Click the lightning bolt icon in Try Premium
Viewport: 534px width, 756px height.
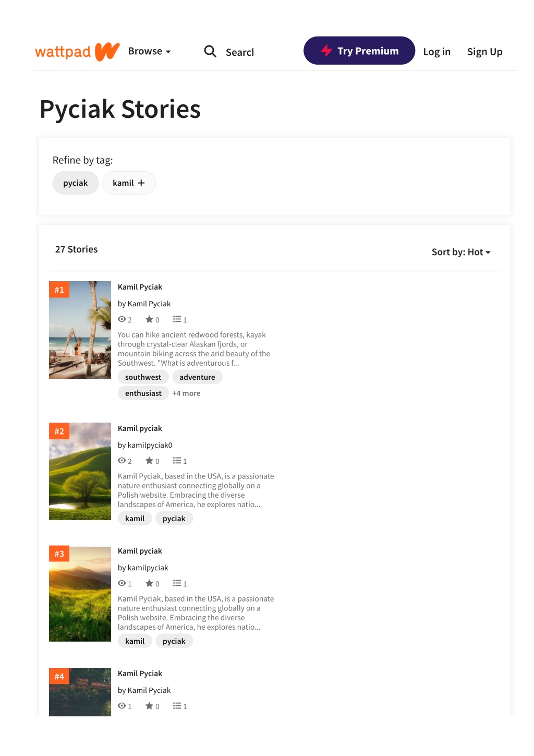coord(326,51)
